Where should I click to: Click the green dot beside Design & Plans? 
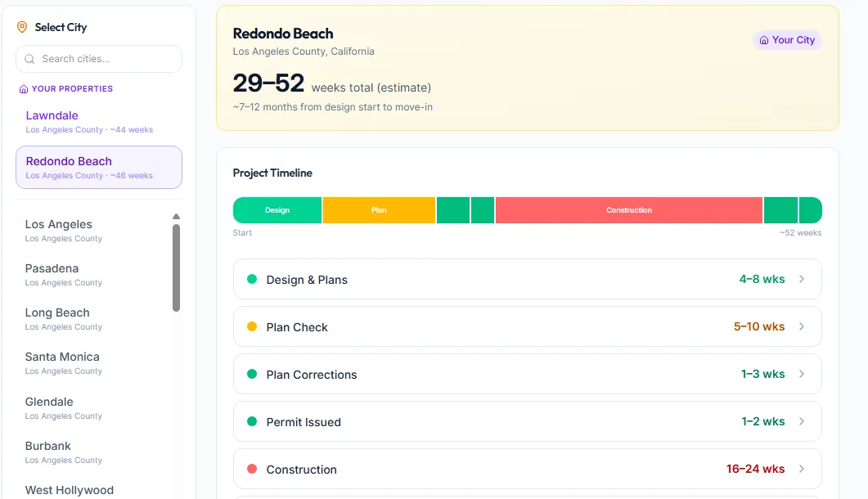click(x=252, y=279)
